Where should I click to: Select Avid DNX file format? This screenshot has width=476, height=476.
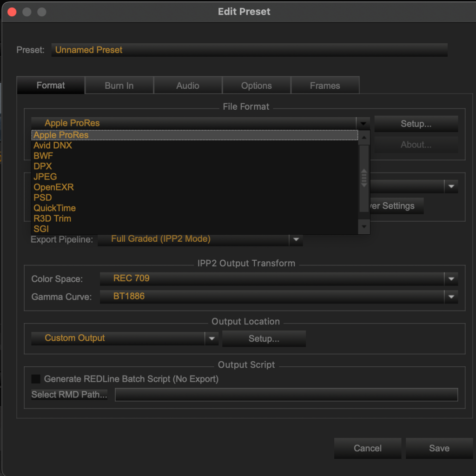point(195,145)
